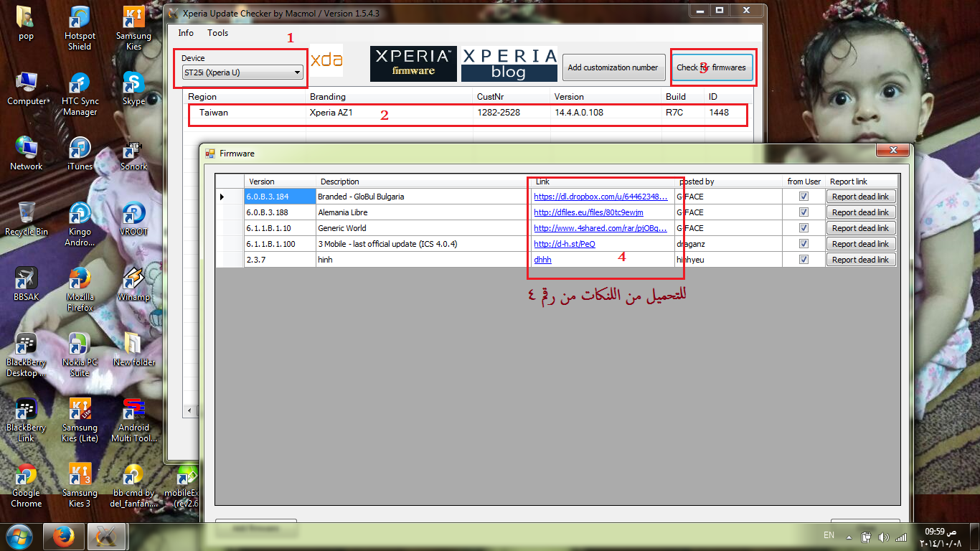Open the Xperia Firmware logo link
Screen dimensions: 980x551
(x=413, y=64)
